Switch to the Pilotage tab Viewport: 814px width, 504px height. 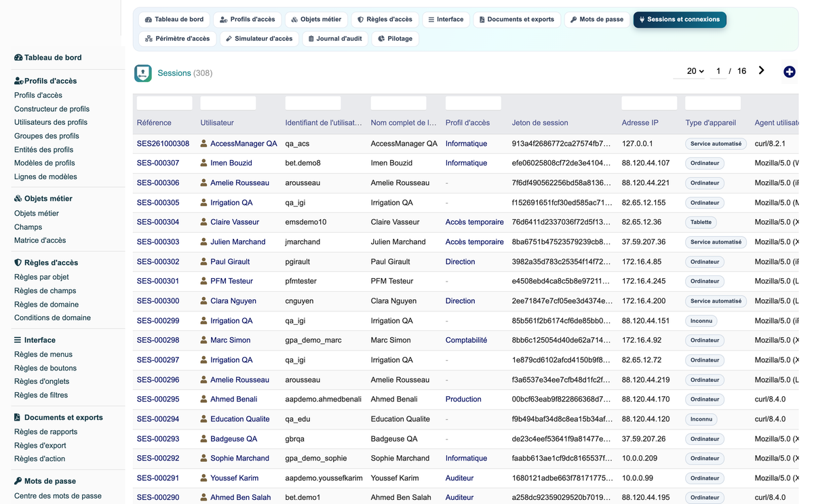coord(395,39)
